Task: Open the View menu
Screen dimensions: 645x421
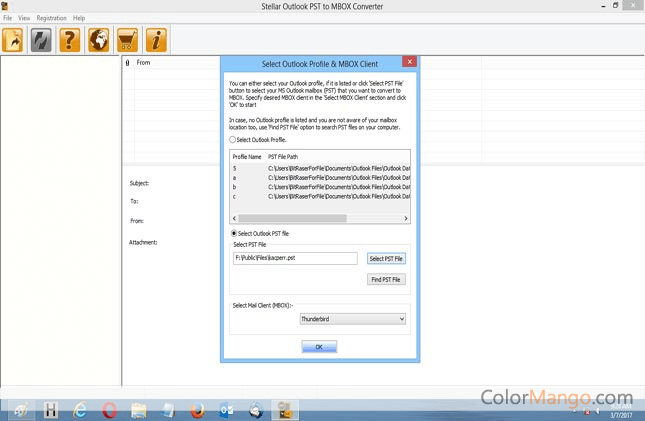Action: (24, 18)
